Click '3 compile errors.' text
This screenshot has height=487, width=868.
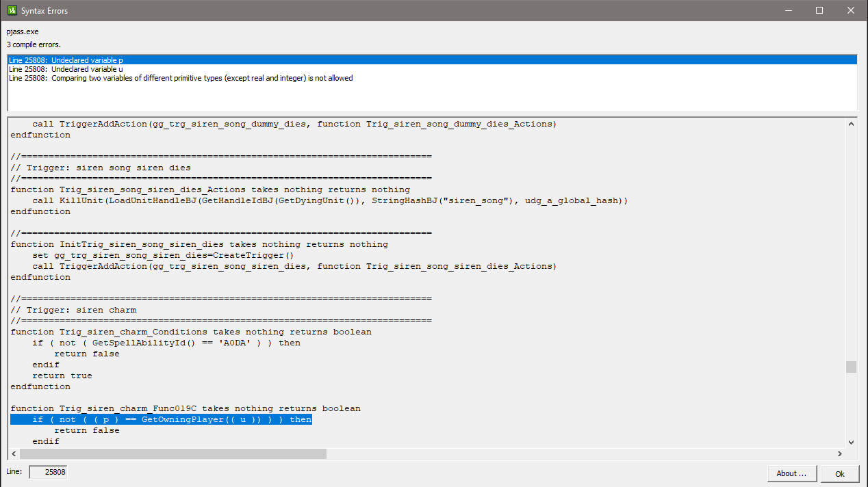pyautogui.click(x=34, y=44)
